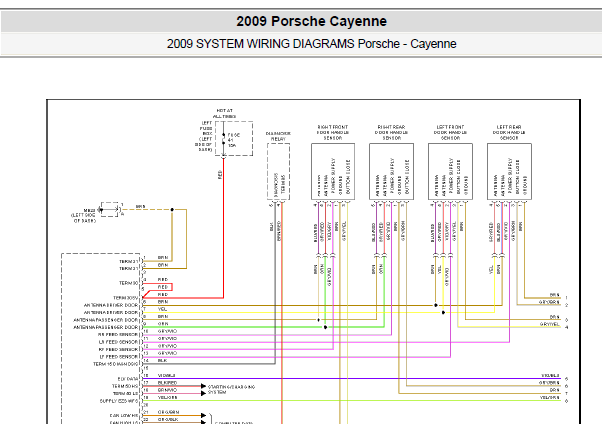Select the 'MB22 (LEFT SIDE OF DASH)' label

(84, 215)
